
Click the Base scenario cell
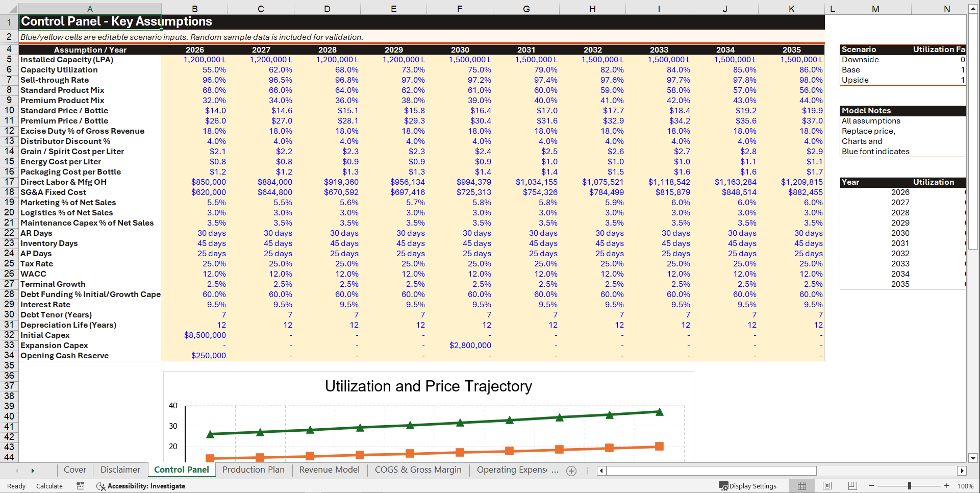coord(875,70)
